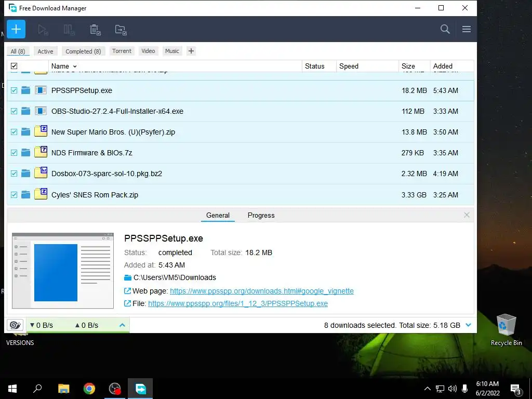Switch to the Completed (8) filter tab
Image resolution: width=532 pixels, height=399 pixels.
83,51
